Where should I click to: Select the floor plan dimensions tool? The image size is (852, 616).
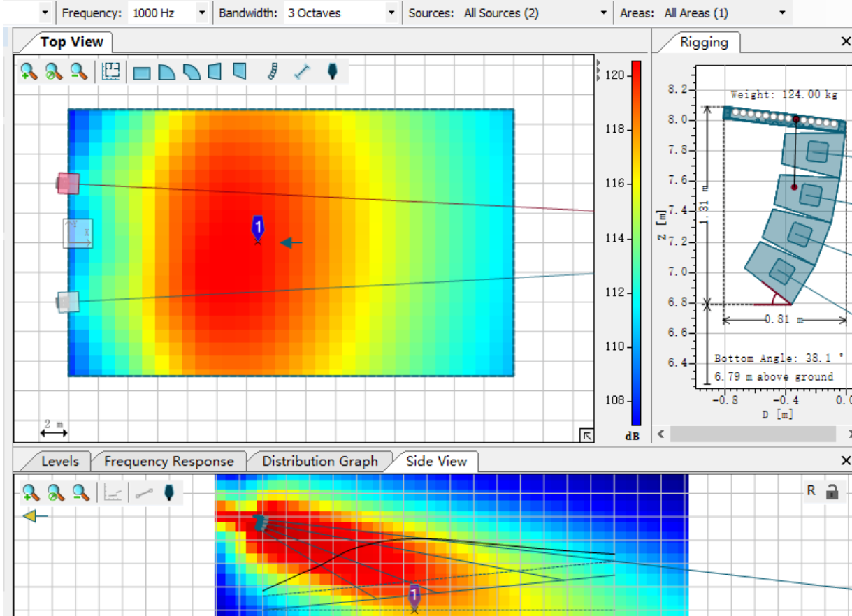(x=110, y=71)
